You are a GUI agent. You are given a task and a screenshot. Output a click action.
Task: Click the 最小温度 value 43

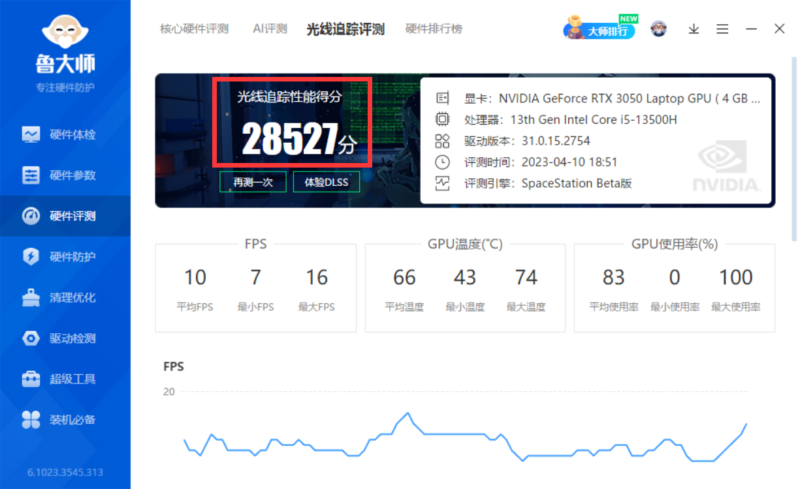(465, 278)
